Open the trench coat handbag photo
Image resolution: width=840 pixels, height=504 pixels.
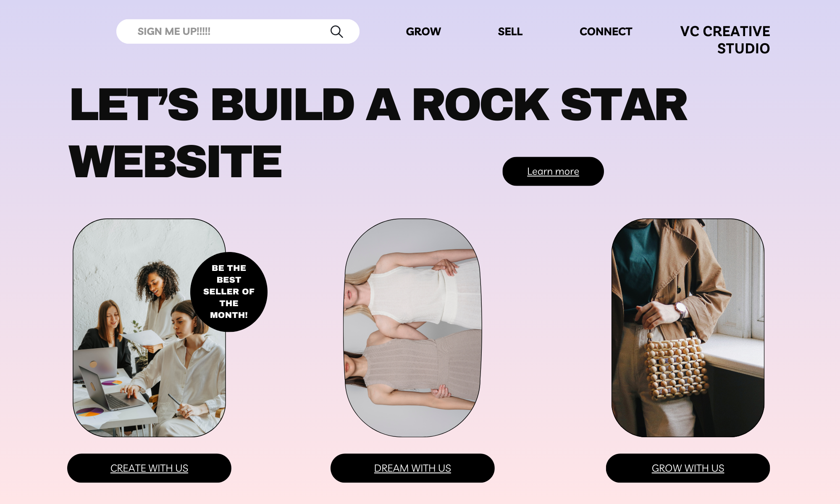tap(688, 328)
